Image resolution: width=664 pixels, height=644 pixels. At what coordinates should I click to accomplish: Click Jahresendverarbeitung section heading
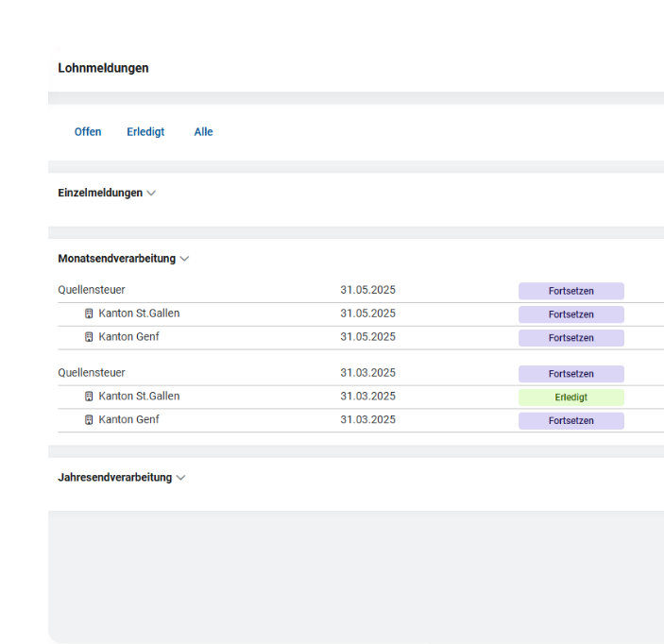coord(115,478)
